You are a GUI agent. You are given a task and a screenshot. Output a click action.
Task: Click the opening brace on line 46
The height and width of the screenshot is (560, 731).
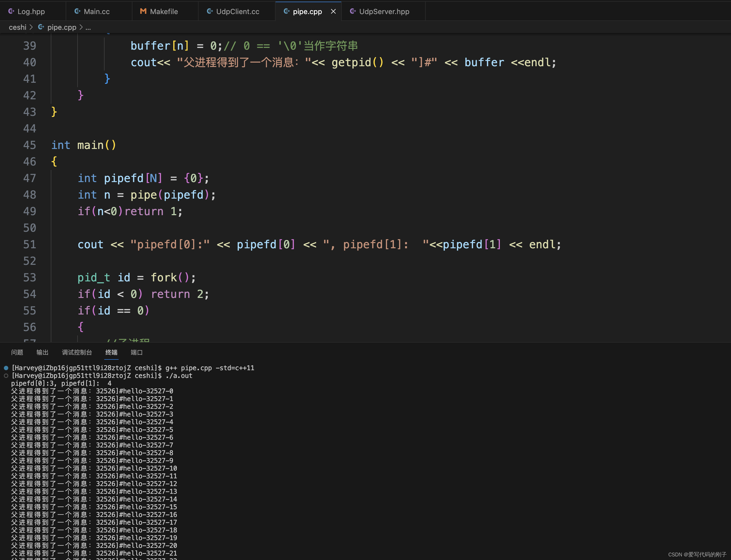click(x=54, y=162)
